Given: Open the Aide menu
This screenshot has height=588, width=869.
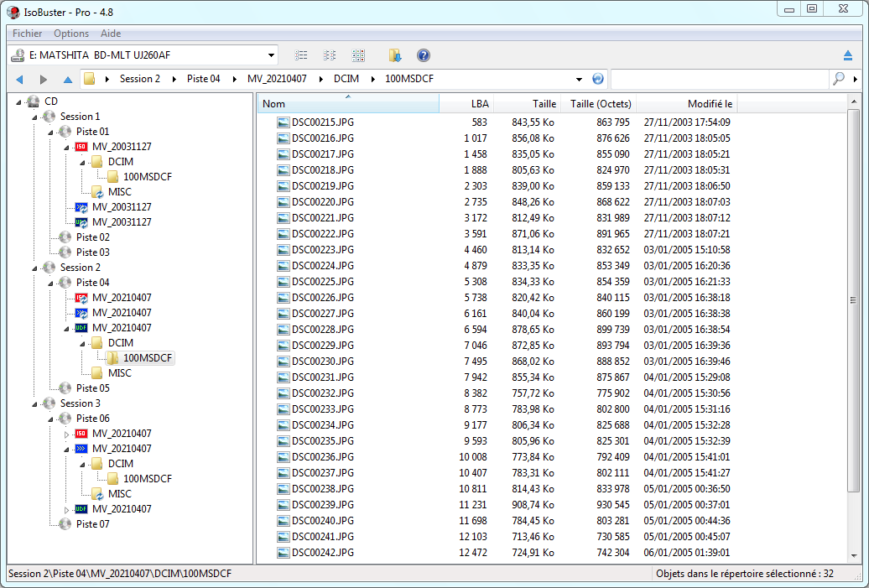Looking at the screenshot, I should (x=111, y=34).
